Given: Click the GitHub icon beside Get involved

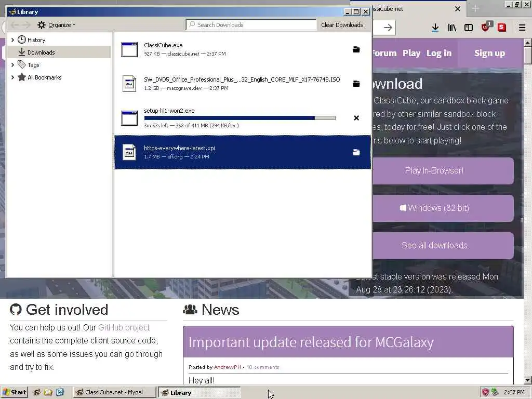Looking at the screenshot, I should 16,310.
